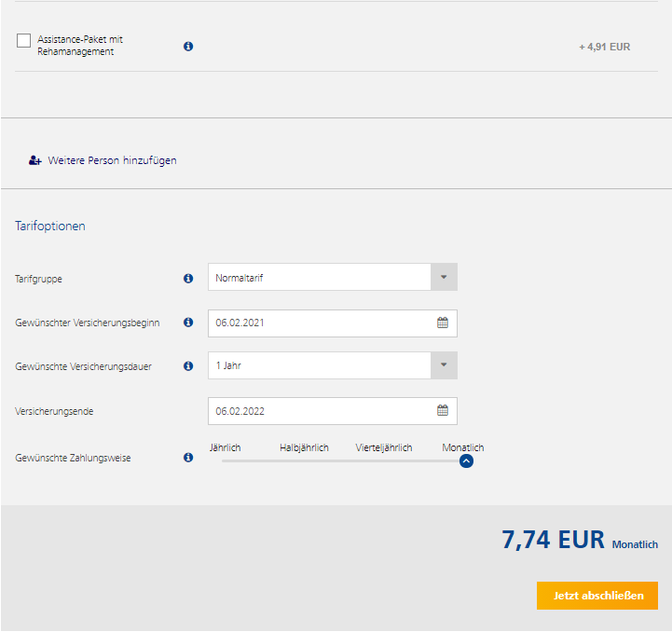Select Monatlich payment option
The image size is (672, 632).
463,447
